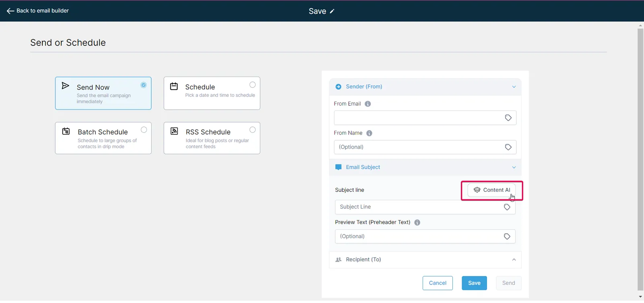Open the Content AI generator

tap(491, 190)
